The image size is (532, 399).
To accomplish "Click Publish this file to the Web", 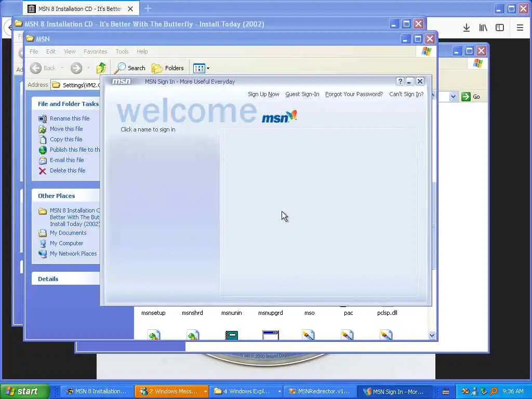I will click(75, 150).
